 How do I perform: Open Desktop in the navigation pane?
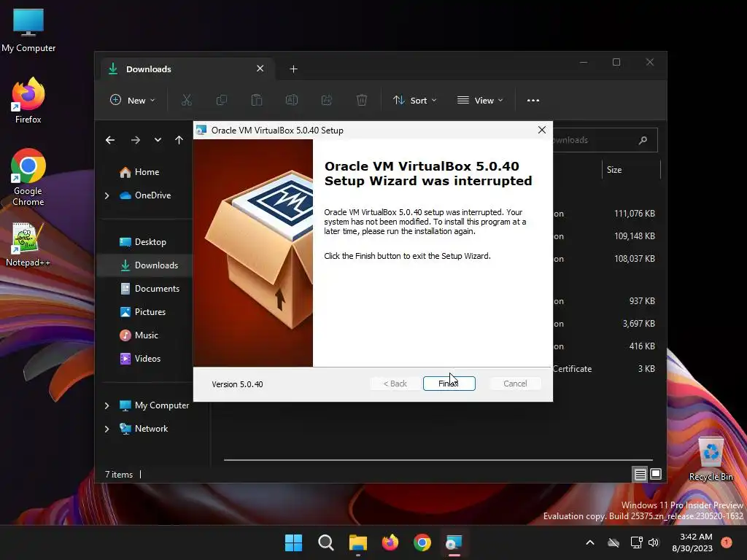coord(143,242)
